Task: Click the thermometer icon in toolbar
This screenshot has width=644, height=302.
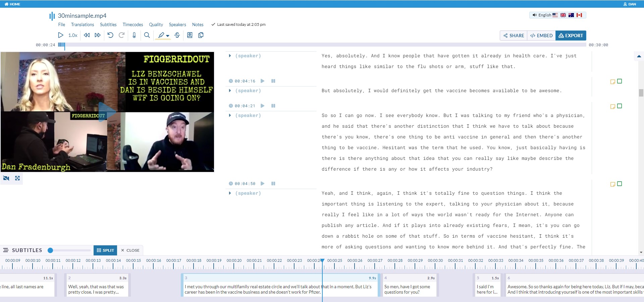Action: click(x=134, y=35)
